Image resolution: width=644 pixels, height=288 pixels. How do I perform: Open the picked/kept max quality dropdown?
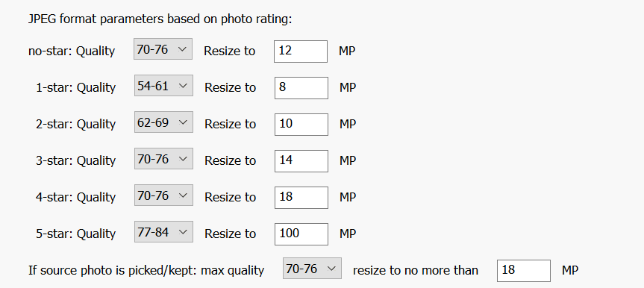pos(312,269)
